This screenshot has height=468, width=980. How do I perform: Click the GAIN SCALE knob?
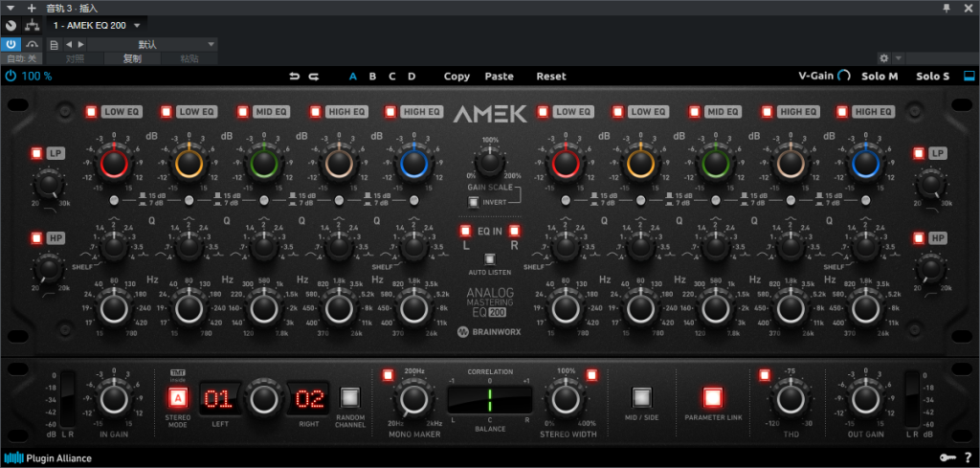489,164
